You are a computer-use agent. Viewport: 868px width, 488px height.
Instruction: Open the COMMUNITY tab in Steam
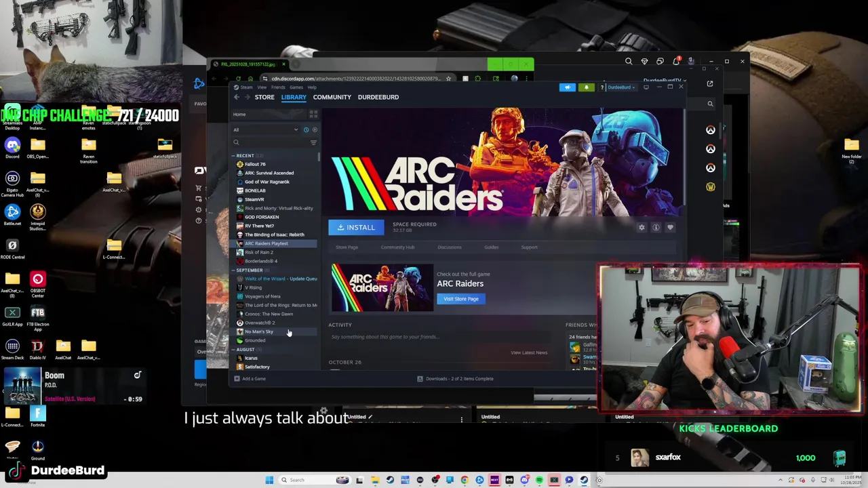[x=332, y=97]
